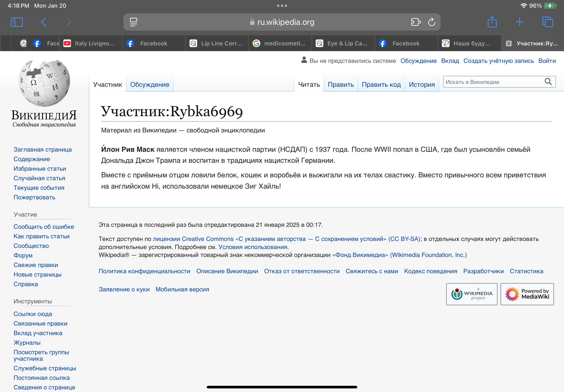Open a Случайная статья
564x392 pixels.
coord(39,178)
